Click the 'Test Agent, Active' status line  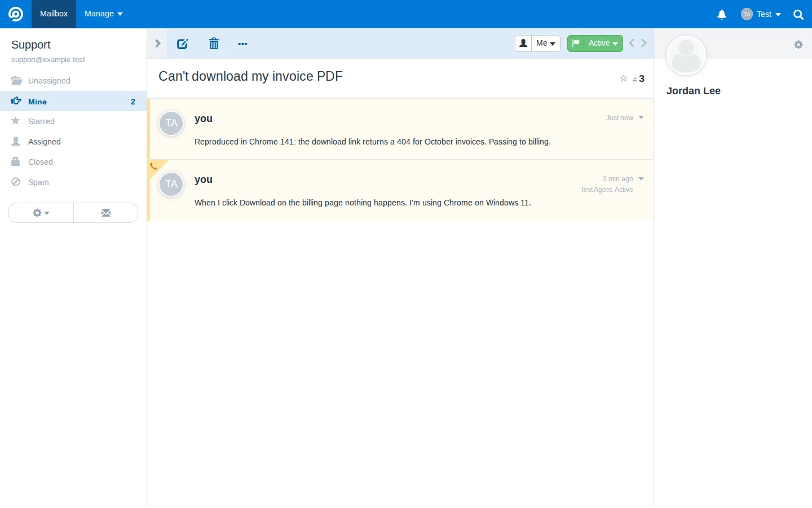(607, 190)
